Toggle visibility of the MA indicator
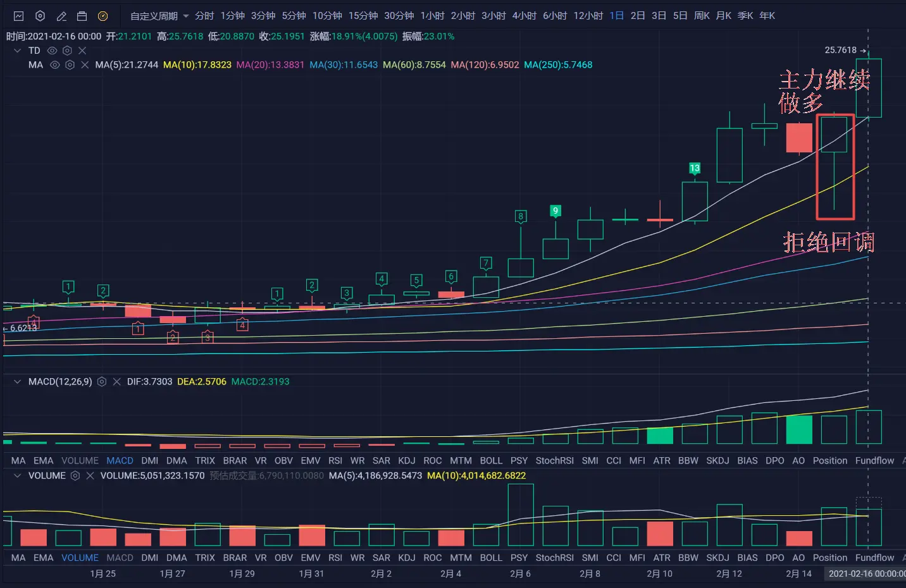 pyautogui.click(x=55, y=64)
